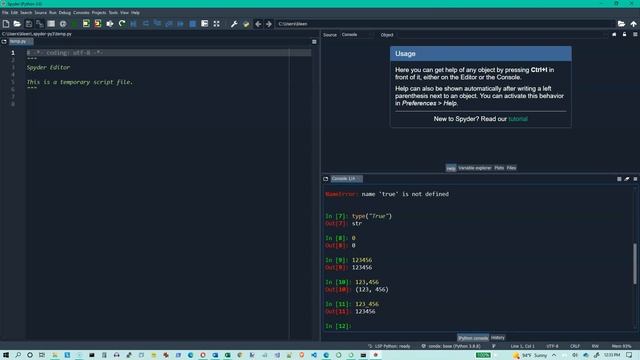The image size is (640, 360).
Task: Click the debugger continue execution icon
Action: click(180, 24)
